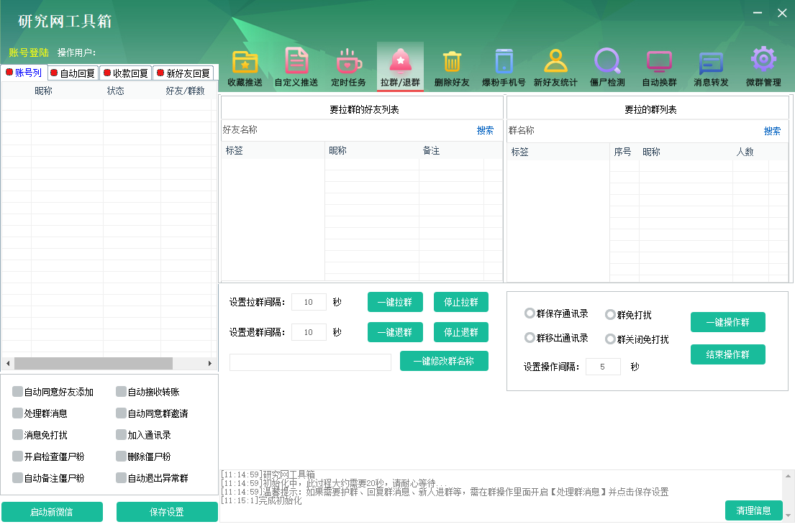The image size is (795, 532).
Task: Open 新好友统计 panel
Action: click(555, 65)
